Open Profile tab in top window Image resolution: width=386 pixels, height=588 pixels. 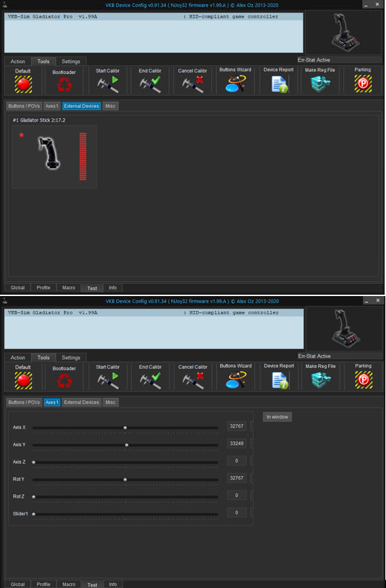43,288
